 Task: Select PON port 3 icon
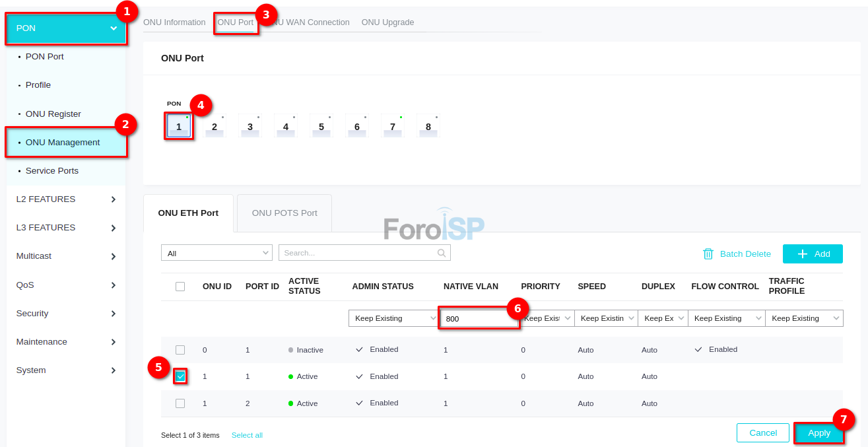250,126
